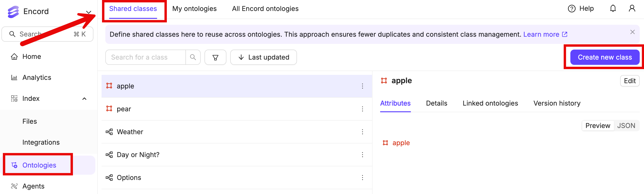Open the three-dot menu for Weather
This screenshot has width=644, height=194.
(x=362, y=132)
